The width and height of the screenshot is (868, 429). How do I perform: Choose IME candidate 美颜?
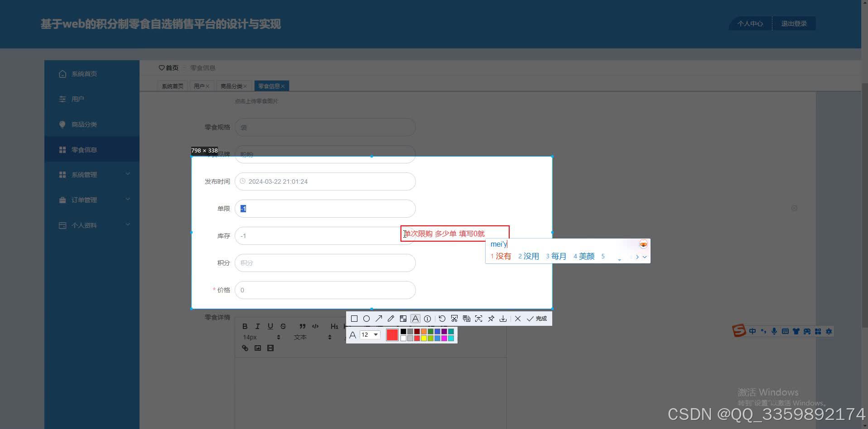point(584,256)
